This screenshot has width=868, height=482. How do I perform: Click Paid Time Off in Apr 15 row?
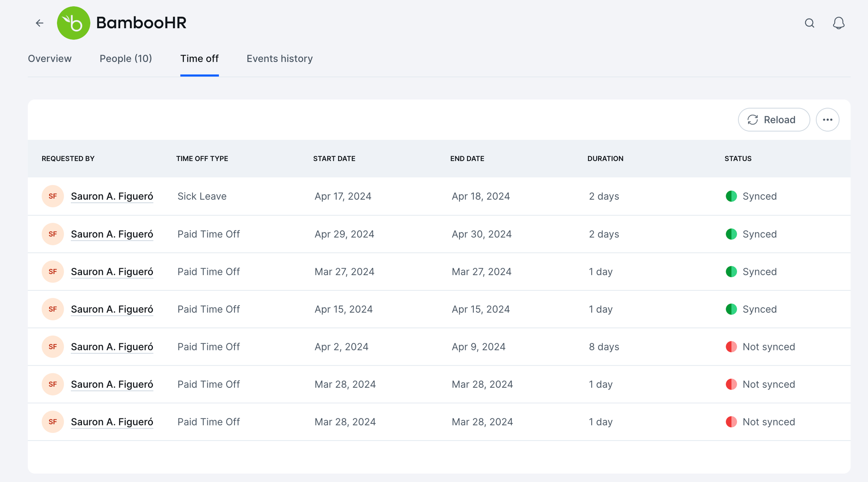209,309
